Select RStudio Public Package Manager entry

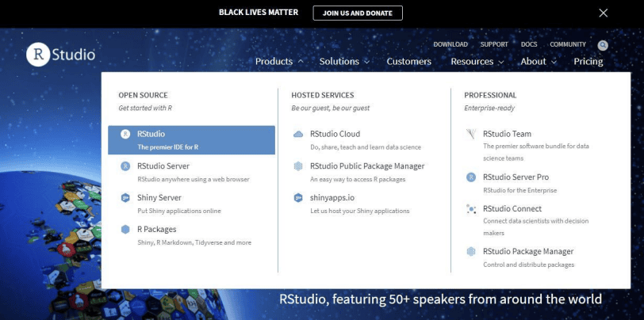point(367,166)
